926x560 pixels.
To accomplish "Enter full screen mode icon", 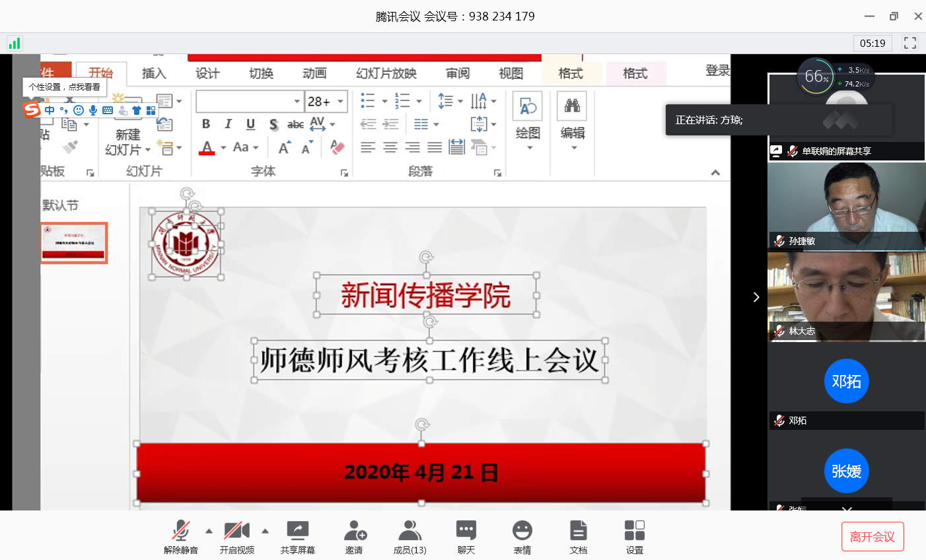I will coord(910,43).
